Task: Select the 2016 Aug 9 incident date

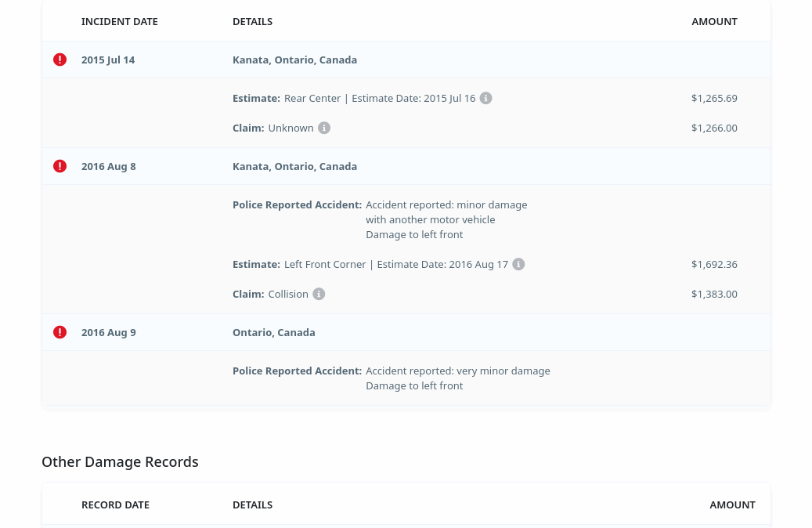Action: point(109,332)
